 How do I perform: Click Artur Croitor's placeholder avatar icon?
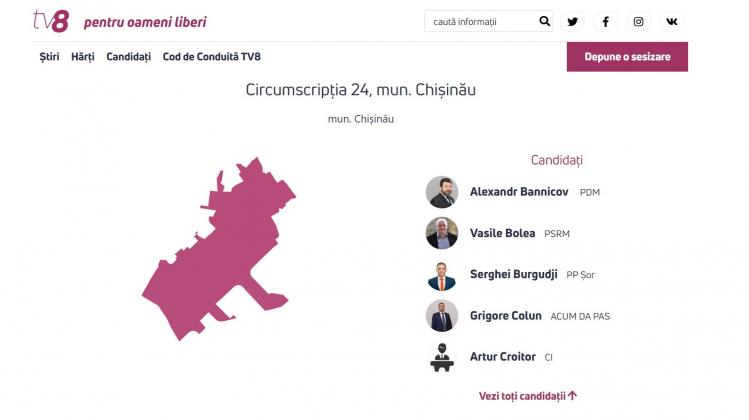442,357
